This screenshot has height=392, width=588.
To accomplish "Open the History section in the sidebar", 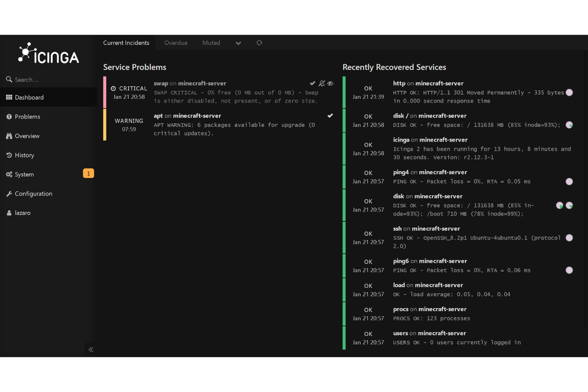I will (x=24, y=155).
